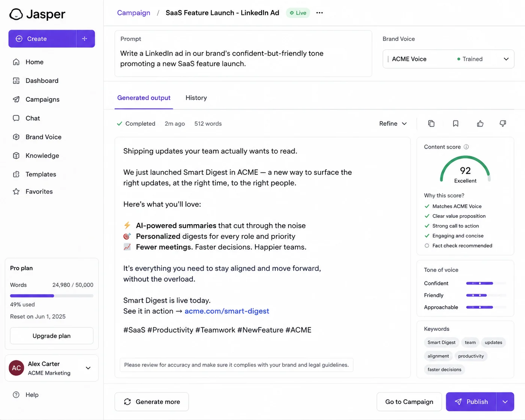Click the words usage progress bar

pos(52,296)
